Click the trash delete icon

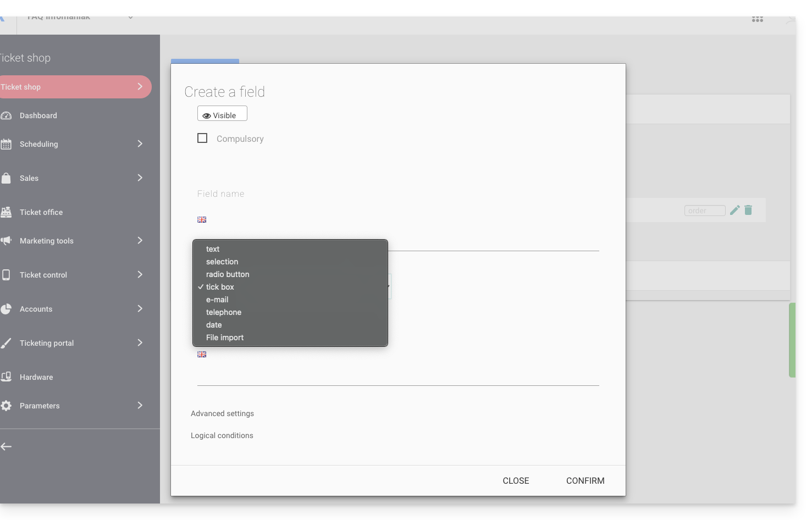(x=748, y=211)
